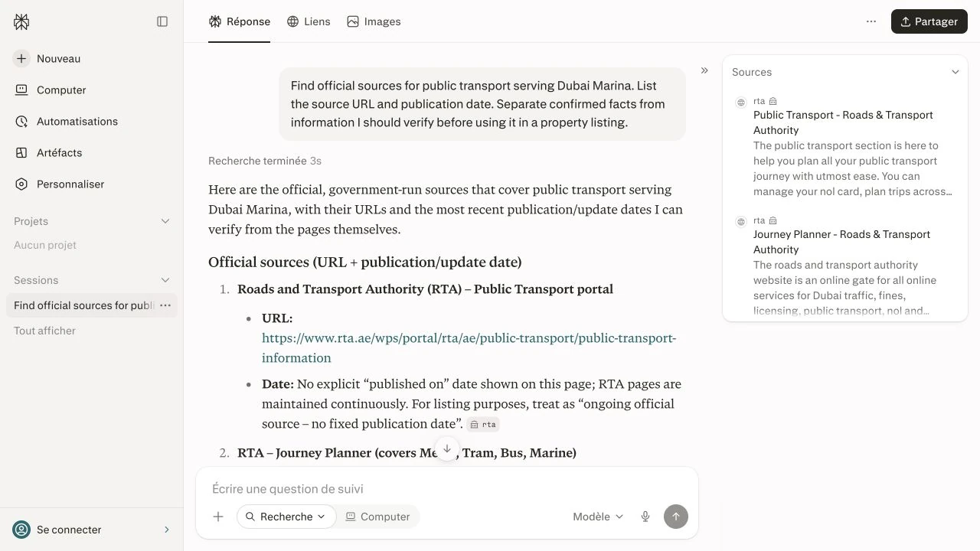Select Computer mode in the input bar
This screenshot has height=551, width=980.
pyautogui.click(x=377, y=517)
